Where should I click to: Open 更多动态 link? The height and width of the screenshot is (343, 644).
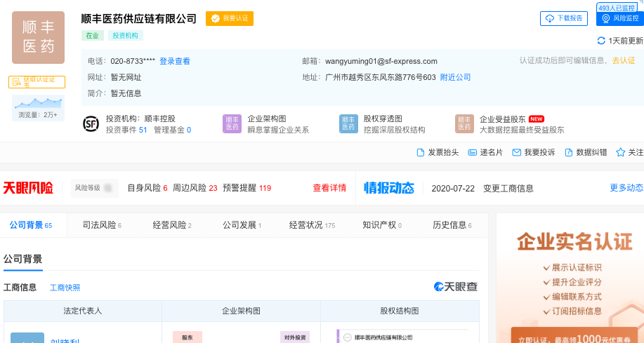pyautogui.click(x=626, y=187)
